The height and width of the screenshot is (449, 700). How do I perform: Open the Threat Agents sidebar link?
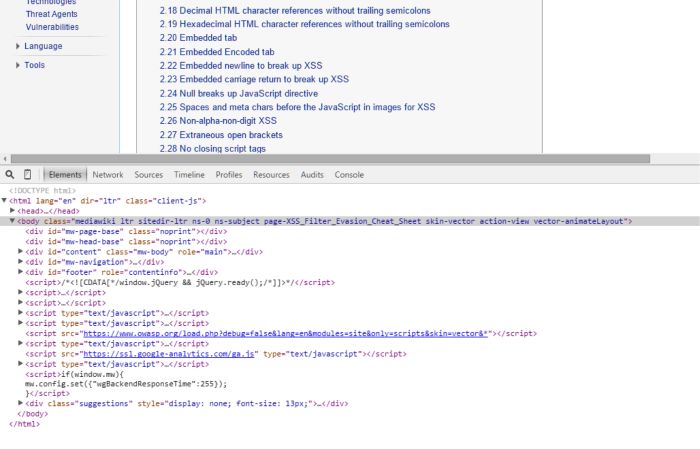click(x=51, y=14)
